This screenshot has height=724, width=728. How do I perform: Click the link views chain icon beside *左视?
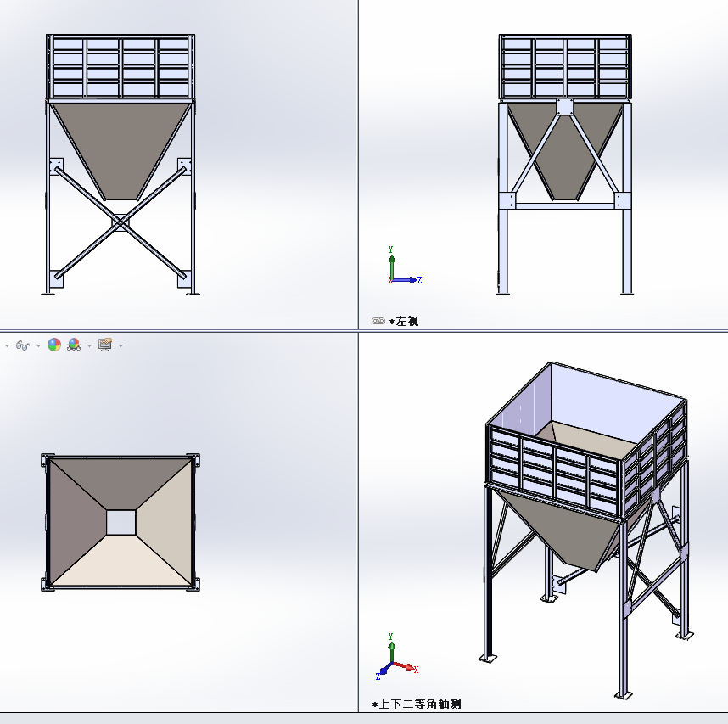click(378, 321)
